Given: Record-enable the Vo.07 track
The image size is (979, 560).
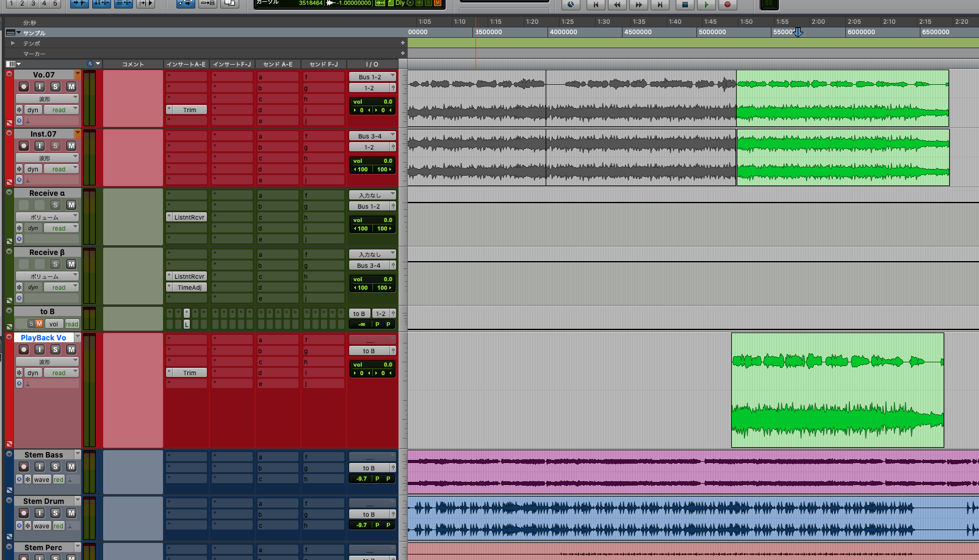Looking at the screenshot, I should click(x=24, y=87).
